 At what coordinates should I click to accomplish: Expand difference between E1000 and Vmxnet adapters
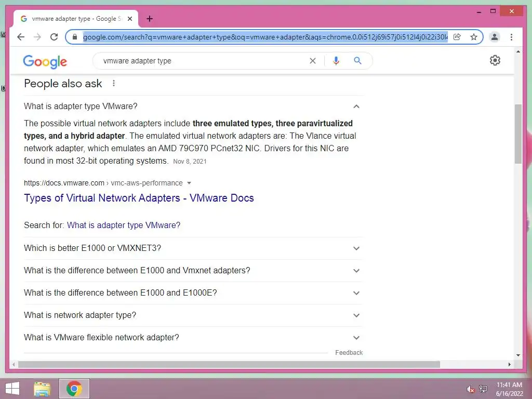tap(193, 270)
